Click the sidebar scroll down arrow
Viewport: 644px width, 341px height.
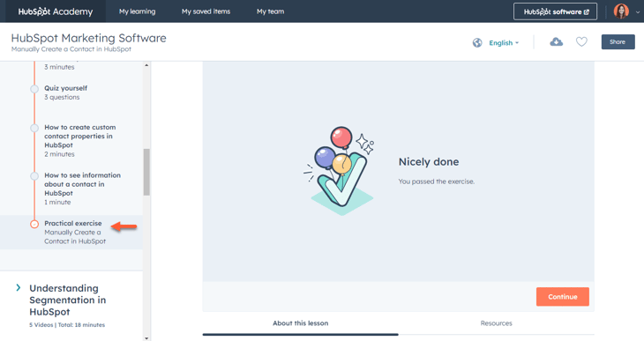coord(146,337)
